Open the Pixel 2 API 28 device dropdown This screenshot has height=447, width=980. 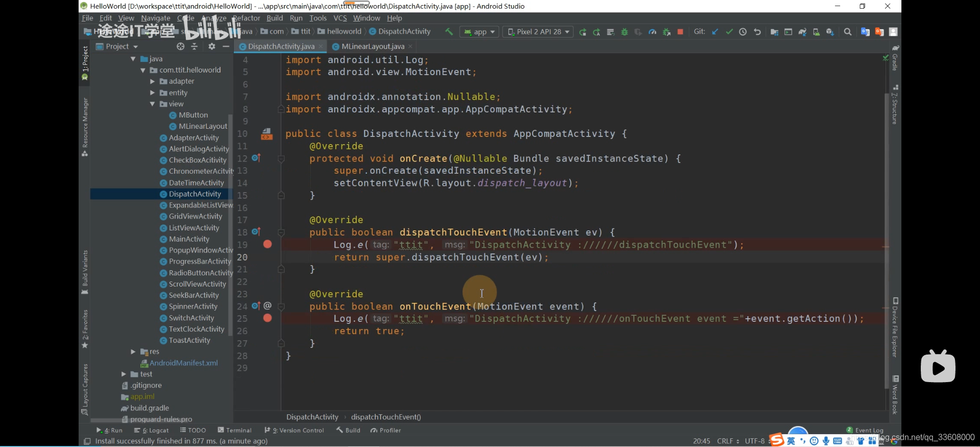pyautogui.click(x=538, y=32)
